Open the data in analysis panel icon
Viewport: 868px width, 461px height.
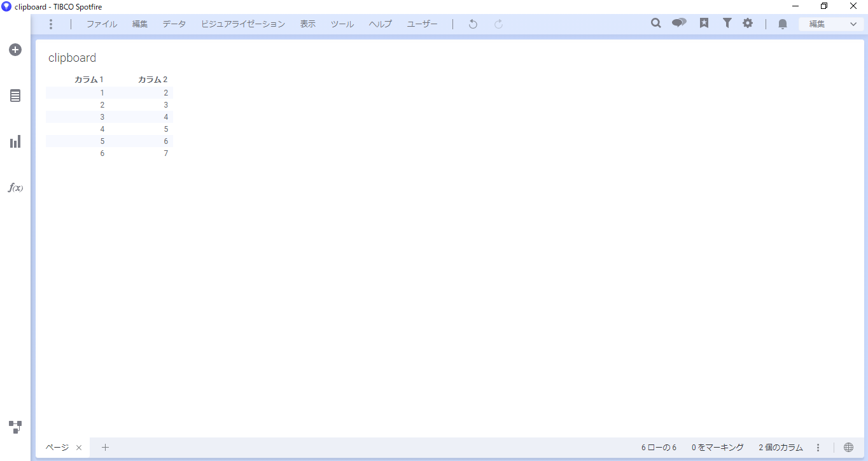[x=15, y=96]
